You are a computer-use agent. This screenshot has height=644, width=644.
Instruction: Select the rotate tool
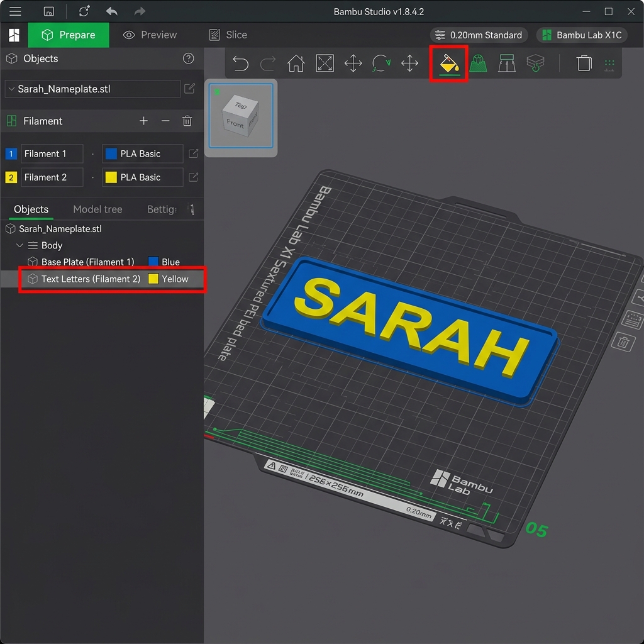(381, 64)
